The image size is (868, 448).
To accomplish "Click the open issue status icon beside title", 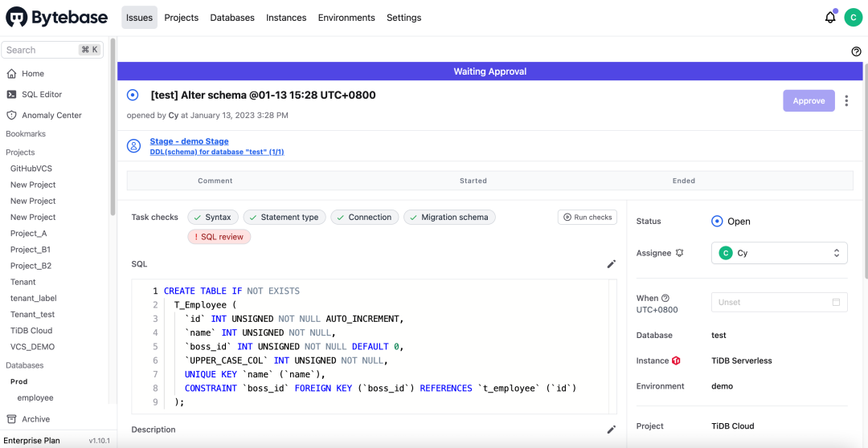I will tap(133, 95).
